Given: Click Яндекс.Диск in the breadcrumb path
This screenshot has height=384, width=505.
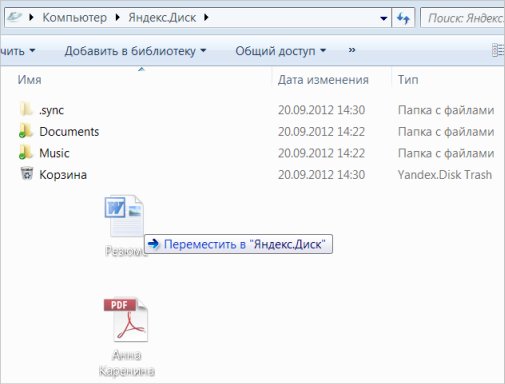Looking at the screenshot, I should tap(162, 17).
